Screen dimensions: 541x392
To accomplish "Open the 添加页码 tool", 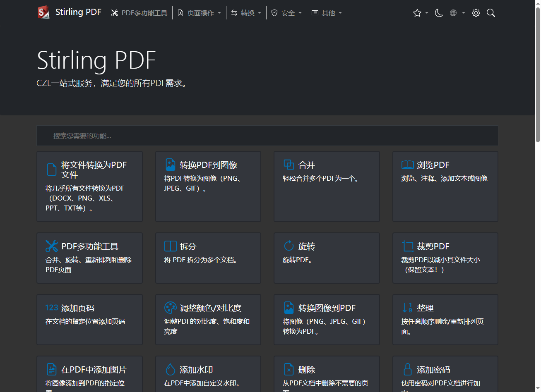I will (x=78, y=308).
